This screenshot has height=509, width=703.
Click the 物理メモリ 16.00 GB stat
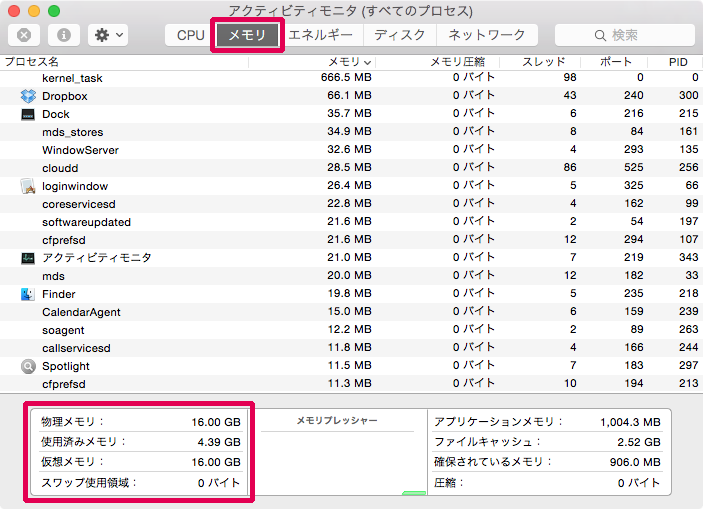pyautogui.click(x=141, y=422)
